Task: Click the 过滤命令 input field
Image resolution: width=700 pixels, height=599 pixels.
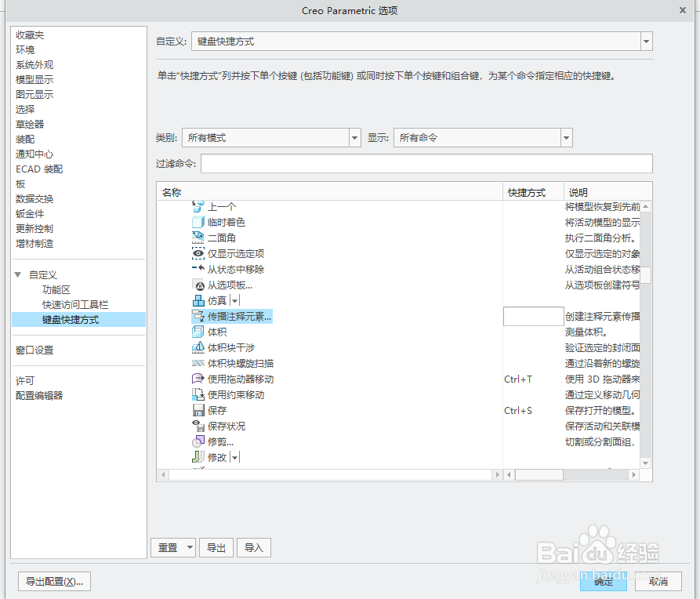Action: point(426,164)
